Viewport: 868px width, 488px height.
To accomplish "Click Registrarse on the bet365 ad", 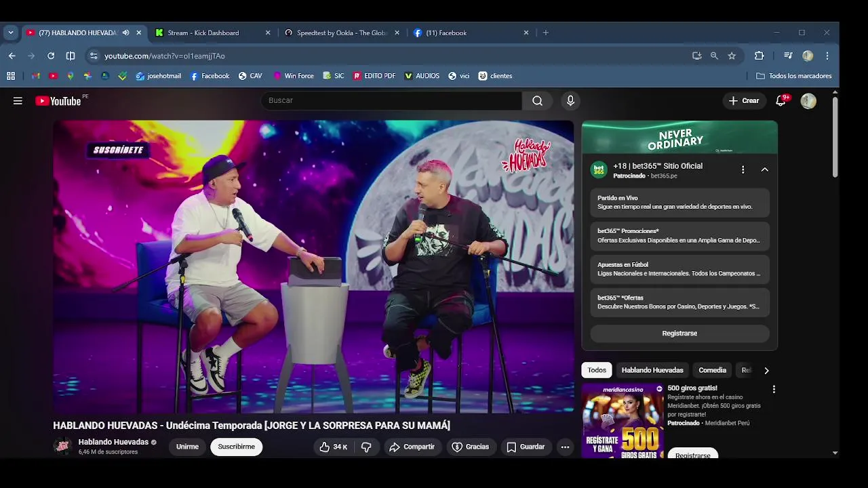I will click(x=679, y=333).
